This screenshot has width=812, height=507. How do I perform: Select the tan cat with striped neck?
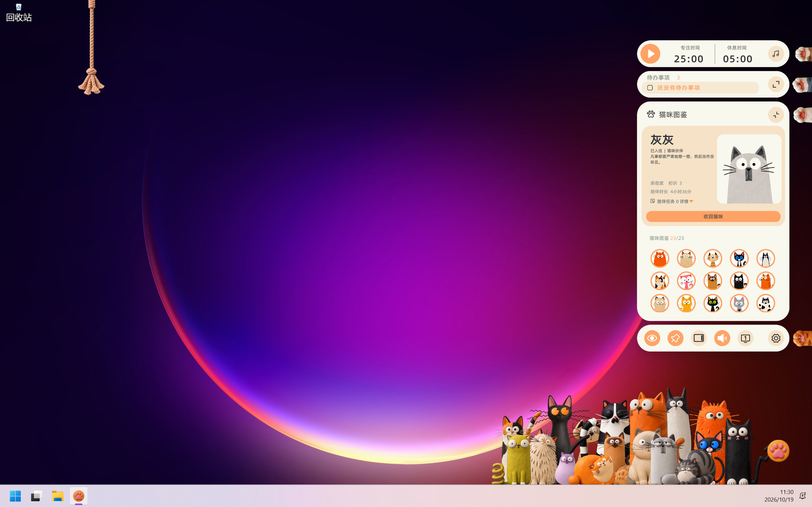pyautogui.click(x=713, y=258)
